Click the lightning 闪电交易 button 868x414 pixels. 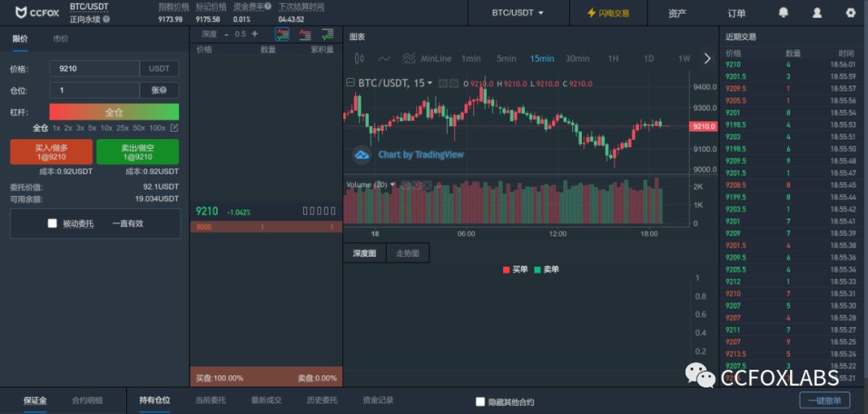tap(608, 13)
